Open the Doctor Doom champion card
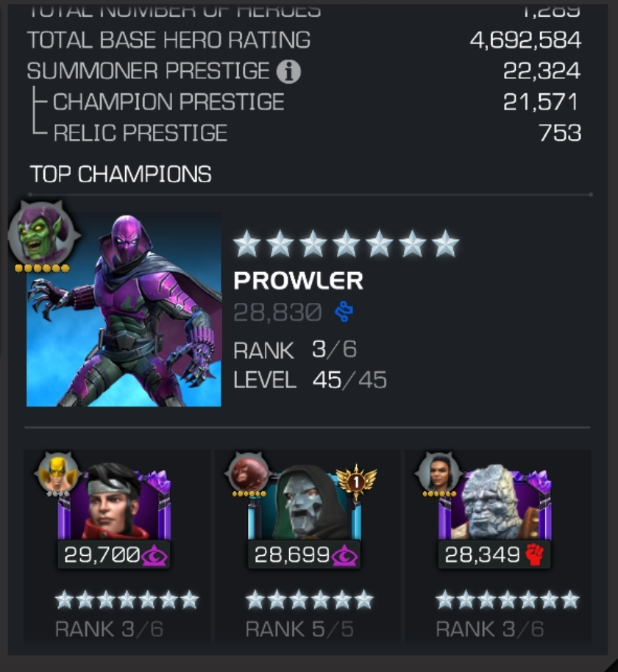The height and width of the screenshot is (672, 618). [308, 545]
